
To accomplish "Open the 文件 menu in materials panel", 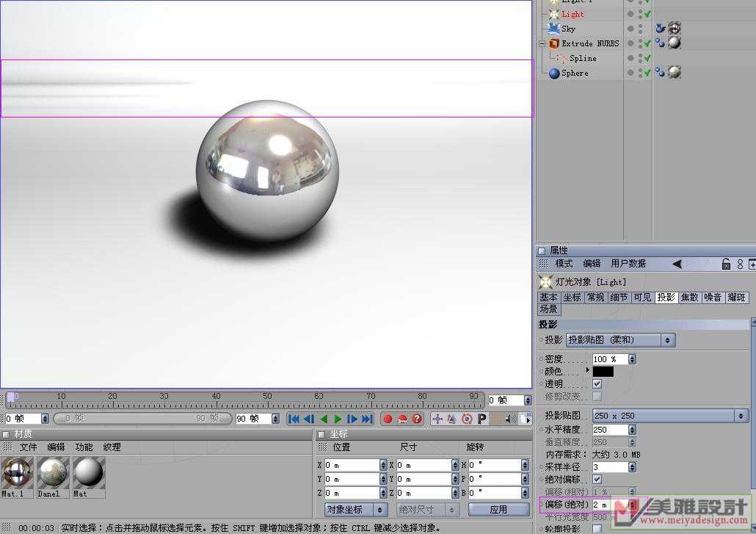I will pos(28,447).
